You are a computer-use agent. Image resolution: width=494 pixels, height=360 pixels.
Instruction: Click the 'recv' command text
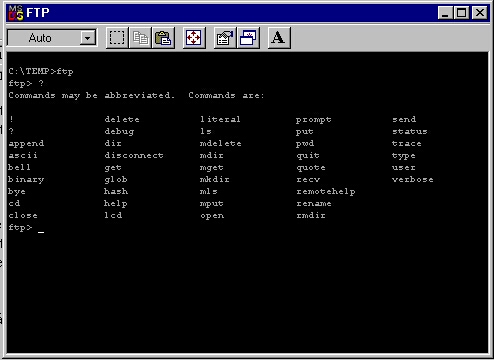click(x=308, y=180)
